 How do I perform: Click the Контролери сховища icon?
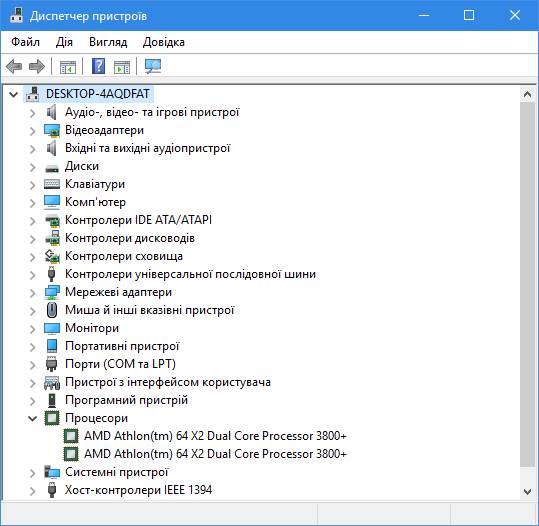click(52, 256)
